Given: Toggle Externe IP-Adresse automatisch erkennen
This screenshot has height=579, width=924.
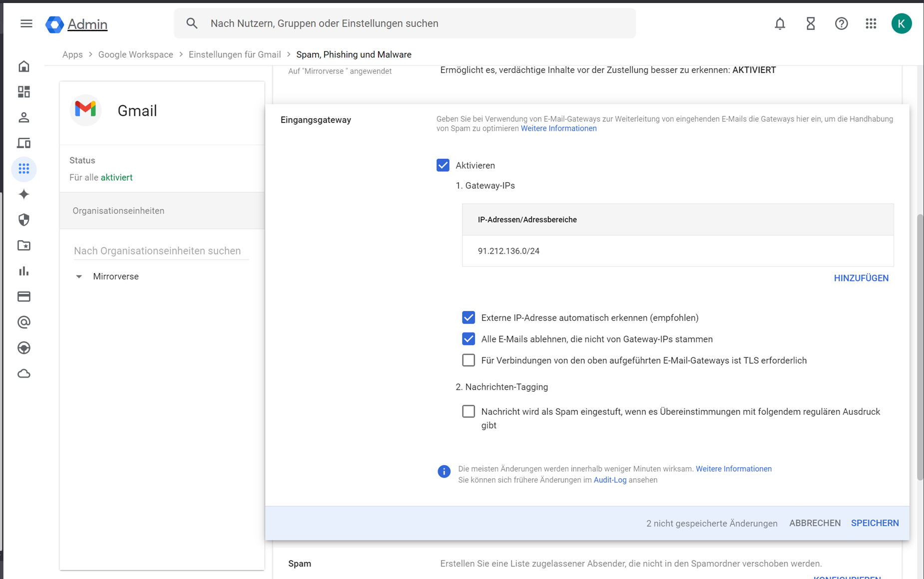Looking at the screenshot, I should coord(468,317).
